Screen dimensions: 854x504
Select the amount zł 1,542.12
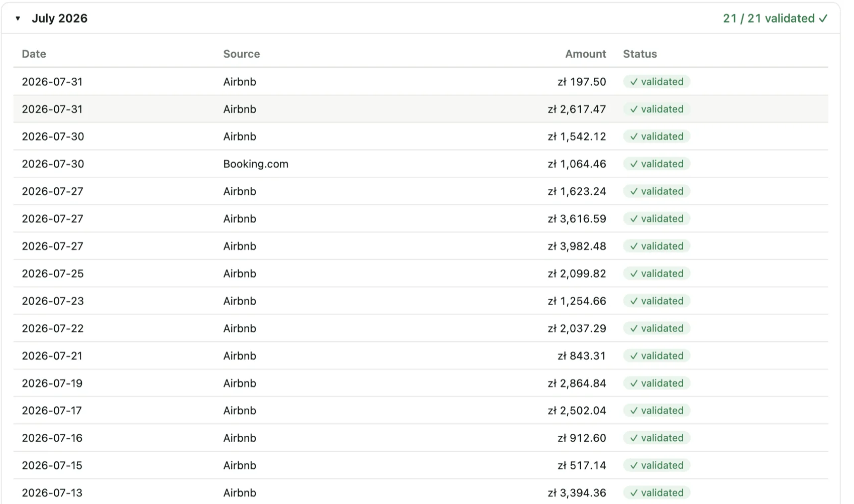click(x=577, y=137)
